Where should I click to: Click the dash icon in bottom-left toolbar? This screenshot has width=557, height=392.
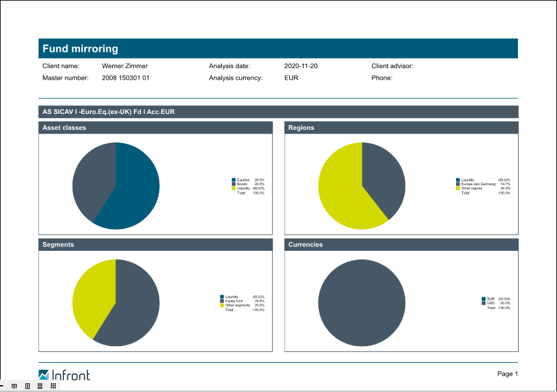coord(2,386)
